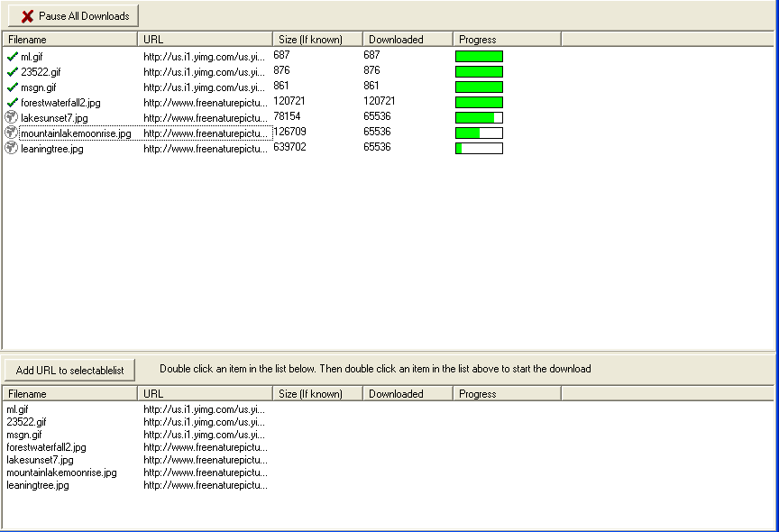Click URL column header in bottom list
Screen dimensions: 779x532
[x=205, y=394]
